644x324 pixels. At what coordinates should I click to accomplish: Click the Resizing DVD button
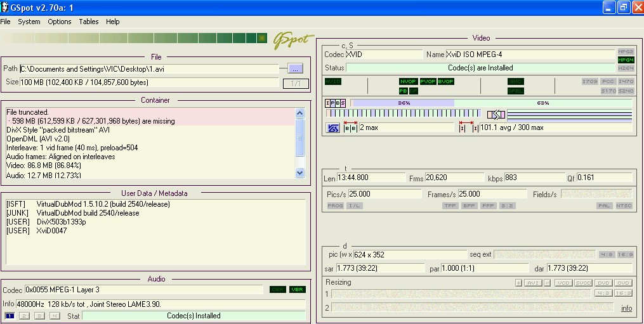[603, 283]
